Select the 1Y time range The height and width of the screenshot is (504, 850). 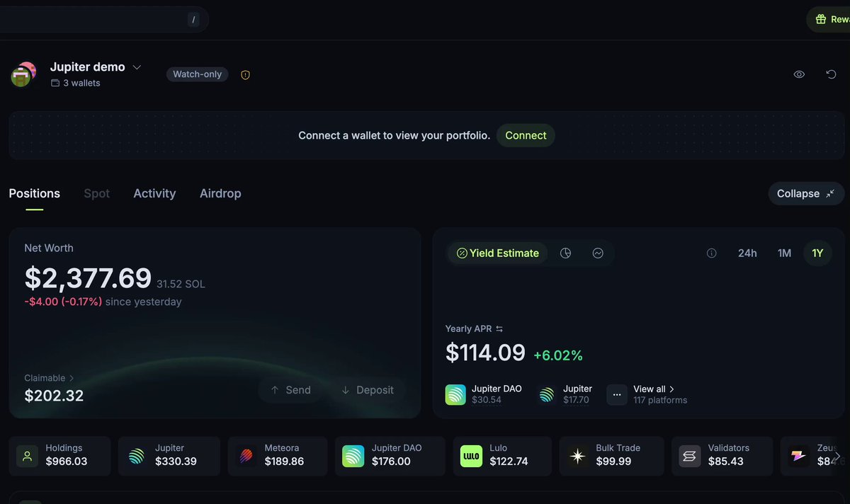(x=817, y=253)
